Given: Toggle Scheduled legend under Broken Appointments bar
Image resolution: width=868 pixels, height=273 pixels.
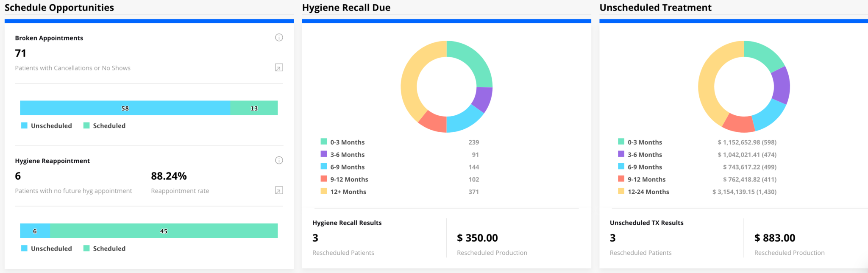Looking at the screenshot, I should (105, 126).
